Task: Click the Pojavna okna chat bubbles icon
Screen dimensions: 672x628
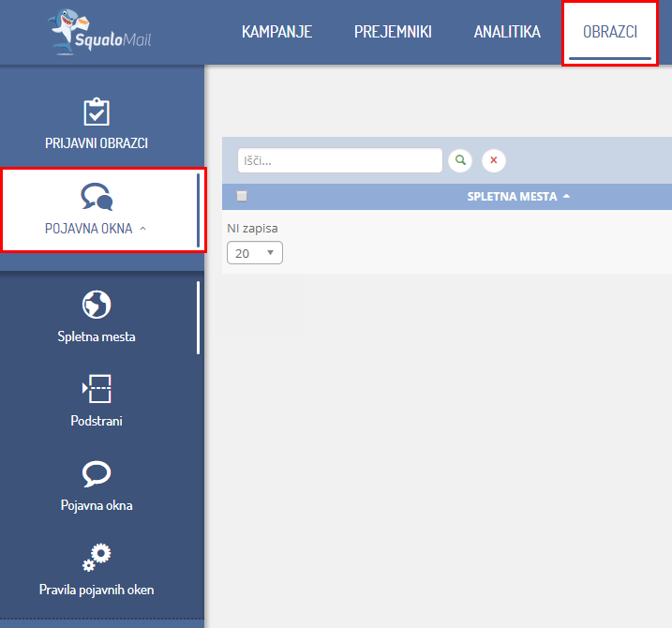Action: click(x=97, y=196)
